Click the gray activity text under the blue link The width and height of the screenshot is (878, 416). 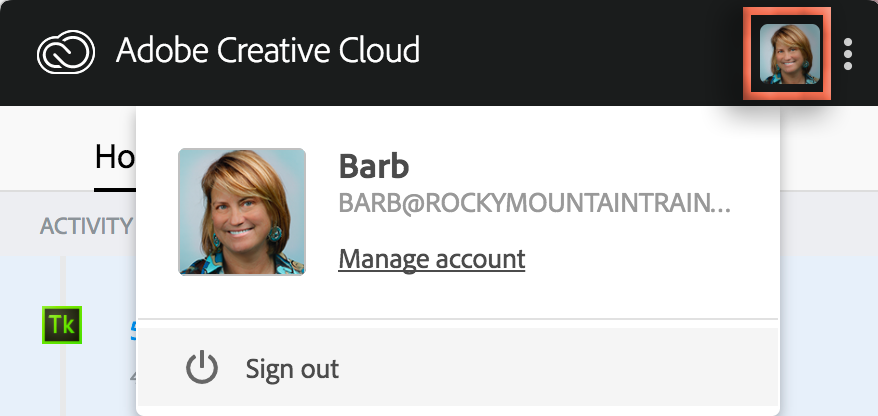133,374
